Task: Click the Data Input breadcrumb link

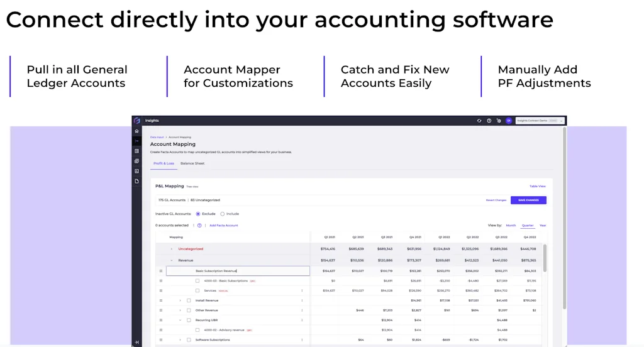Action: click(x=157, y=137)
